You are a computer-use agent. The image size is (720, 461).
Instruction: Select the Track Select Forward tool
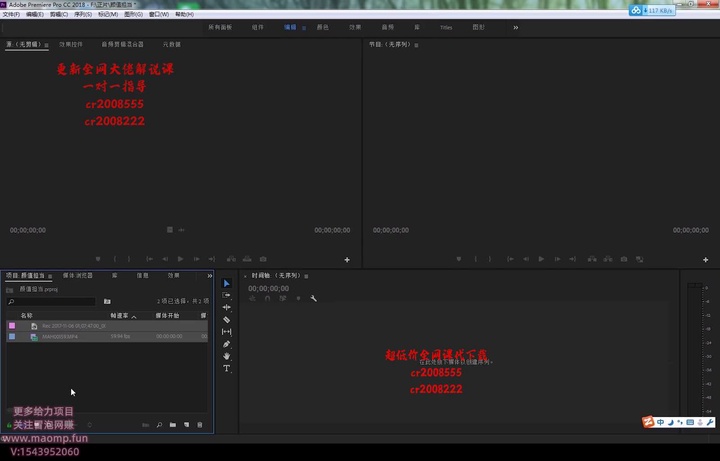[226, 295]
